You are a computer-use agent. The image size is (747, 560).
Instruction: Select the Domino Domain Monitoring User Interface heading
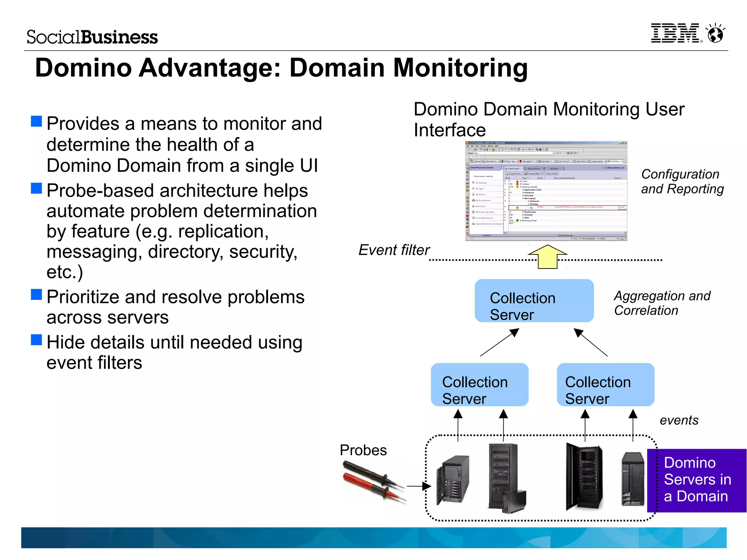pos(549,119)
